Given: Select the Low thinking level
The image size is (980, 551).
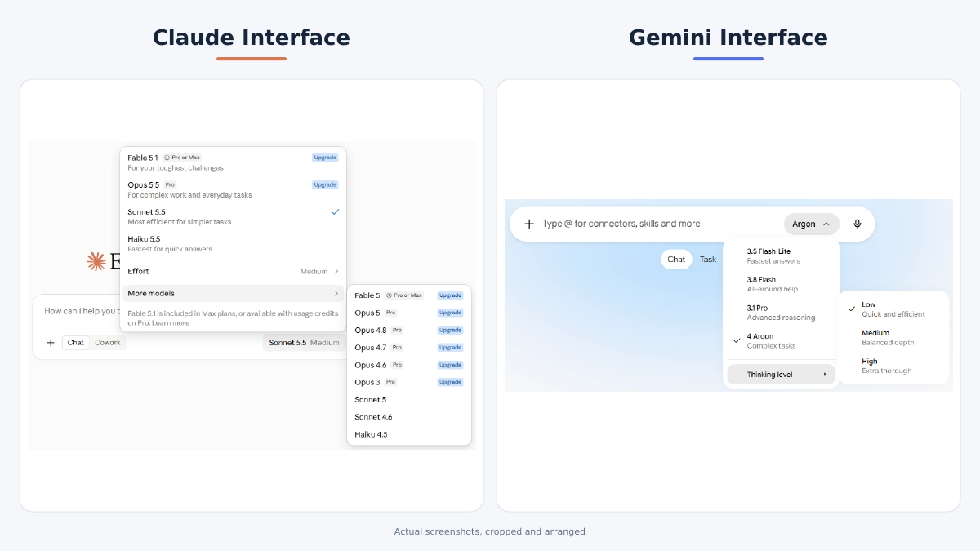Looking at the screenshot, I should [893, 309].
